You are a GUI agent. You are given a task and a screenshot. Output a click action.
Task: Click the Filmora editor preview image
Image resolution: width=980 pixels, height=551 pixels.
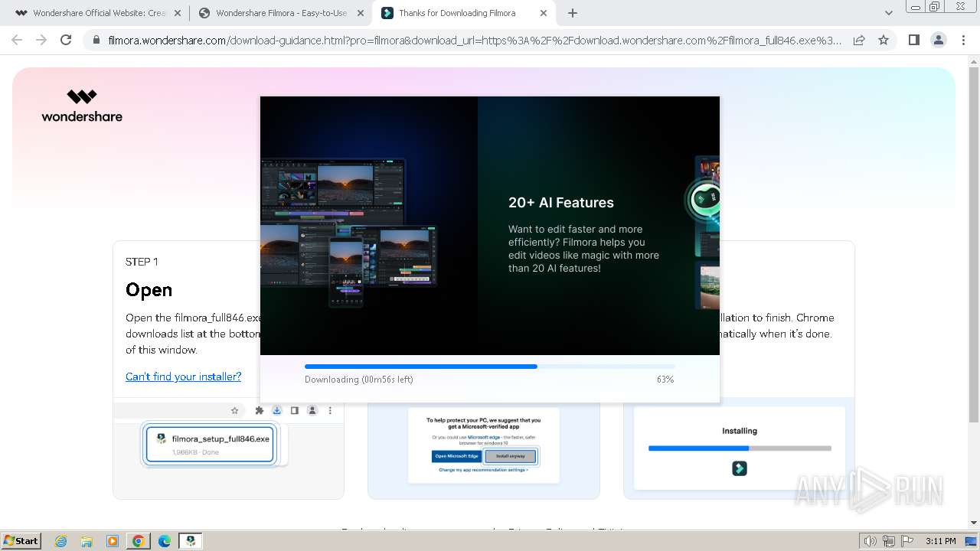(x=348, y=232)
